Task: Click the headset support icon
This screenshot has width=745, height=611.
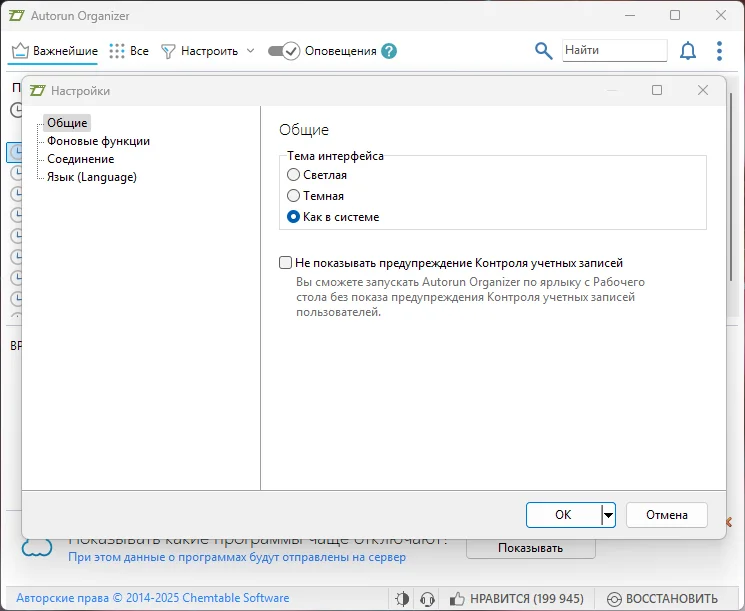Action: tap(427, 599)
